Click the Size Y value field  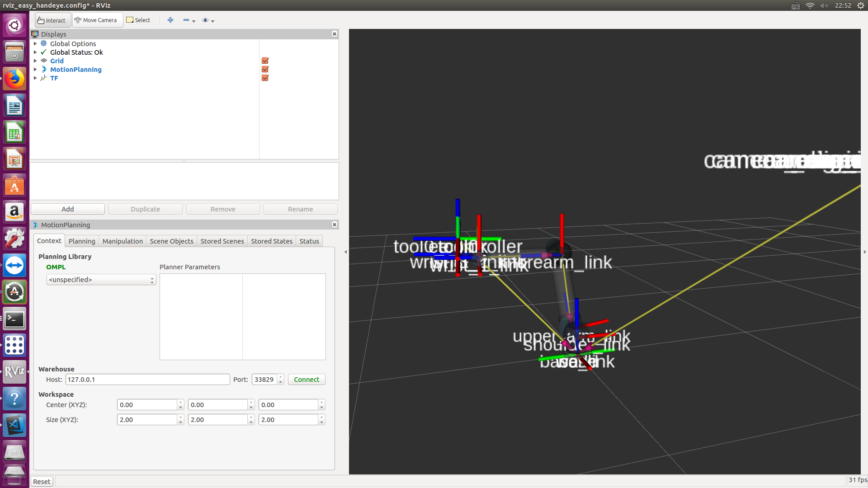[218, 419]
